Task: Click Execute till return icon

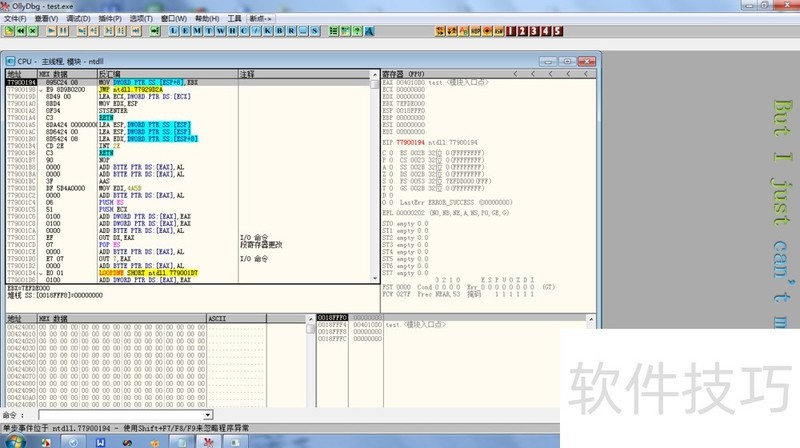Action: (136, 31)
